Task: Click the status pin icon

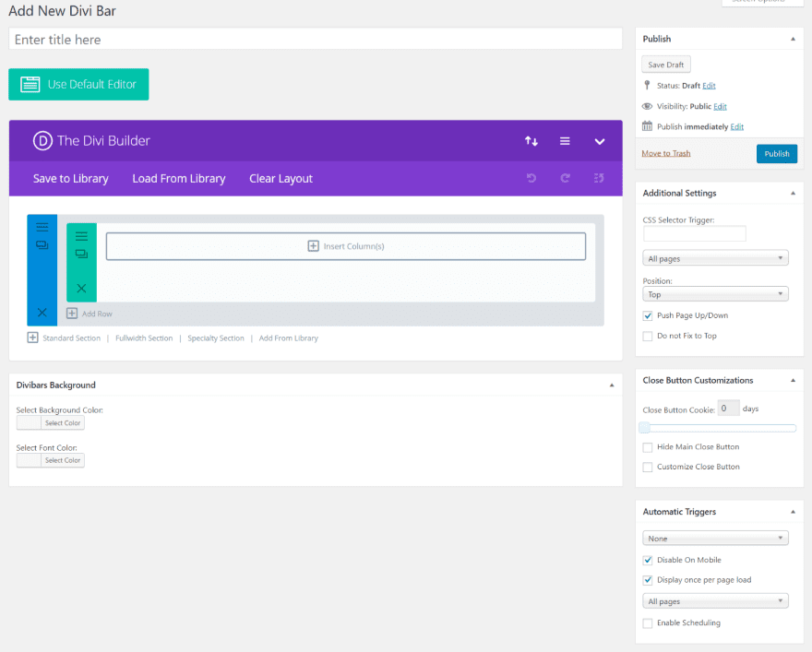Action: click(647, 86)
